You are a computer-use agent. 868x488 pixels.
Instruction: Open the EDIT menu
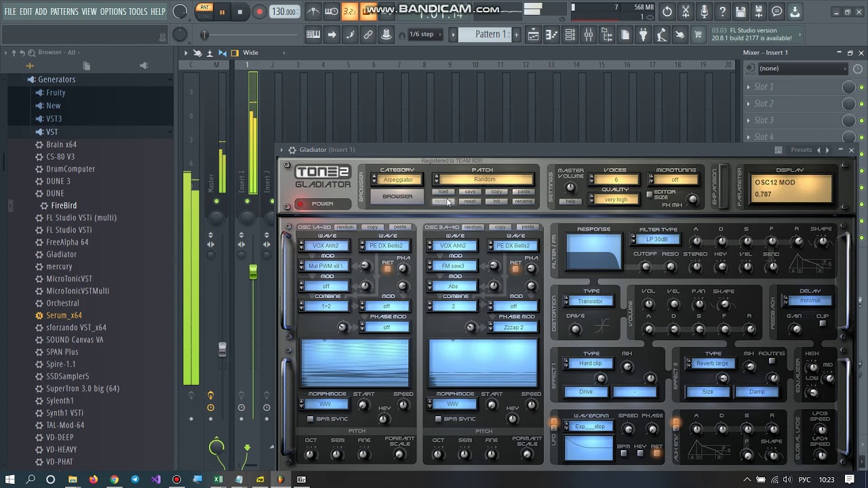point(26,12)
